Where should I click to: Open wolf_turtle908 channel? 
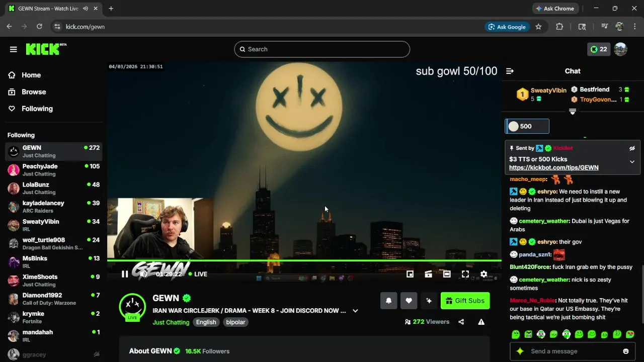[53, 243]
